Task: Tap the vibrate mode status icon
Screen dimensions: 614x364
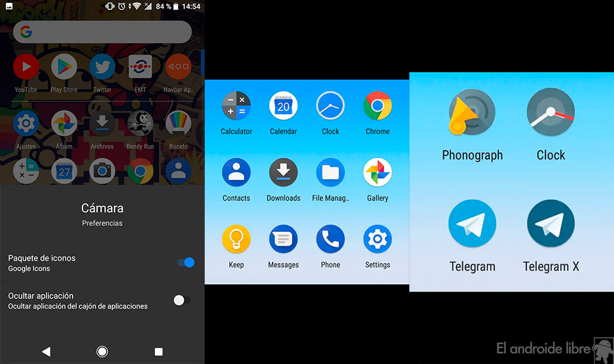Action: 110,6
